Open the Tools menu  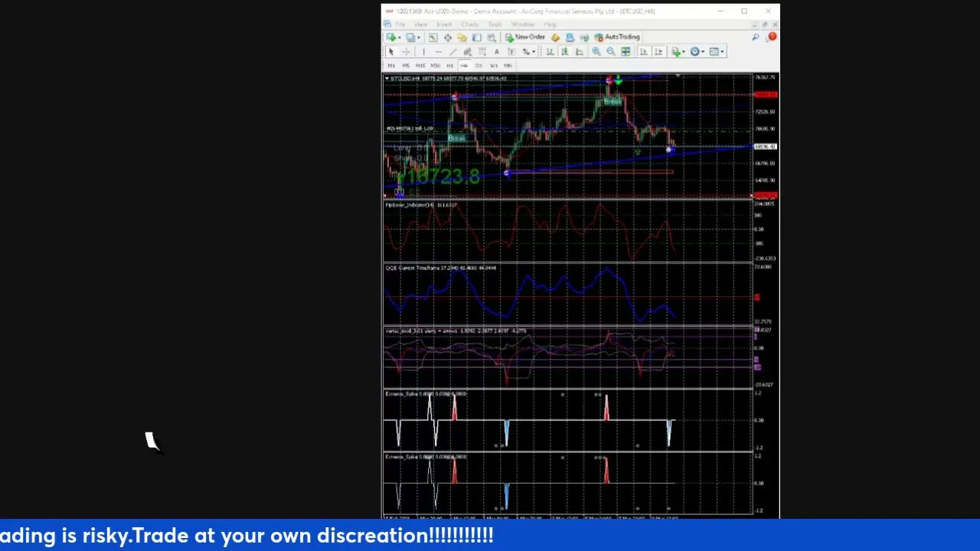(495, 24)
